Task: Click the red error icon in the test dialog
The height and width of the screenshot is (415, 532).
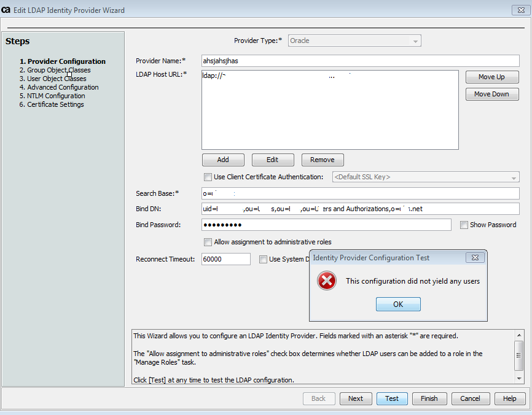Action: coord(326,281)
